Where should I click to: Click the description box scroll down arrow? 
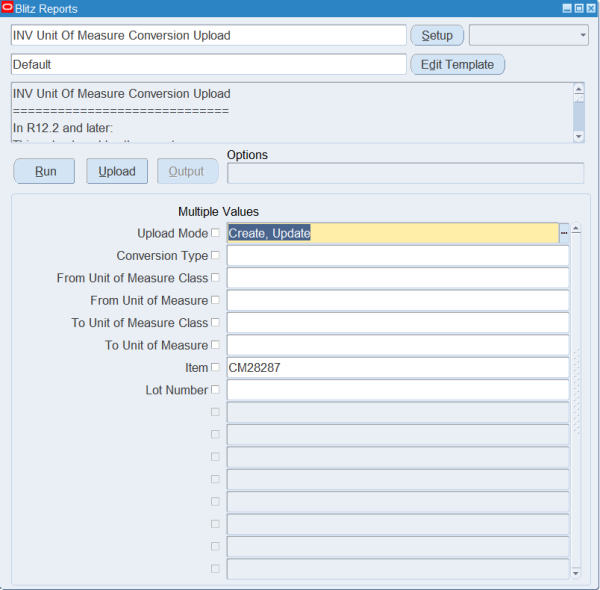tap(579, 137)
